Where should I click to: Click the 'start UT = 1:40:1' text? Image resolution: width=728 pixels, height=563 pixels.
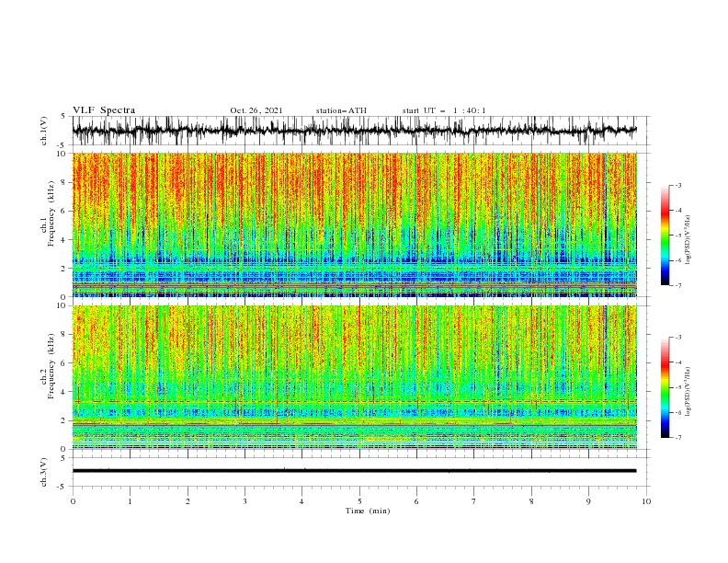(444, 110)
